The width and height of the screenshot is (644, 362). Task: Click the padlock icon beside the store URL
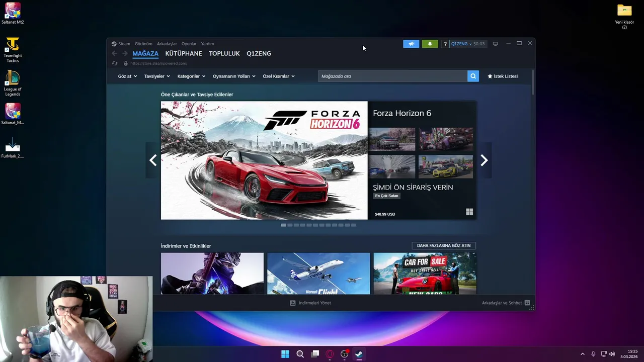click(126, 63)
